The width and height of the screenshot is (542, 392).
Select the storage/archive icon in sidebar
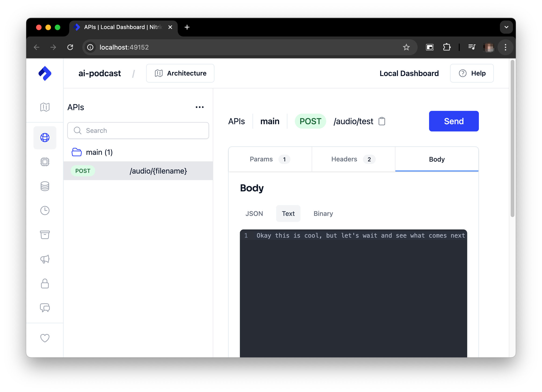tap(45, 235)
